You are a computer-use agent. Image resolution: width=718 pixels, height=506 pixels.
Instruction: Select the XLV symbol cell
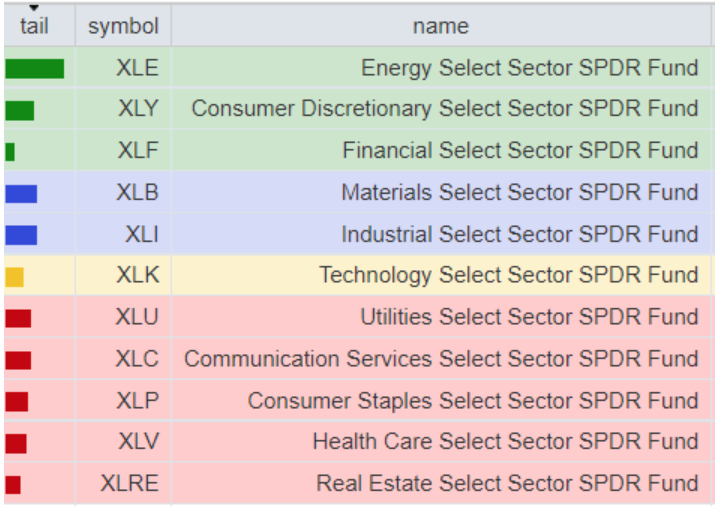[x=137, y=442]
